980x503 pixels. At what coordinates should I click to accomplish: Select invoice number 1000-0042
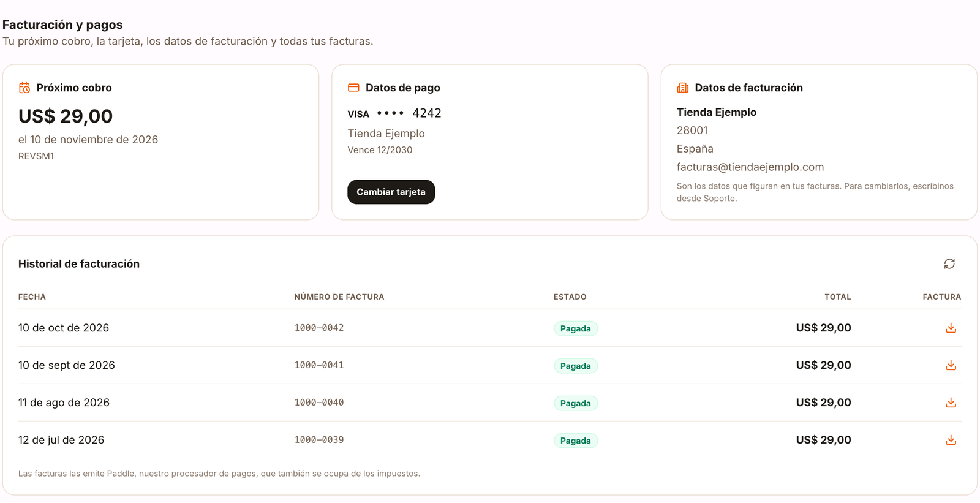pyautogui.click(x=319, y=328)
